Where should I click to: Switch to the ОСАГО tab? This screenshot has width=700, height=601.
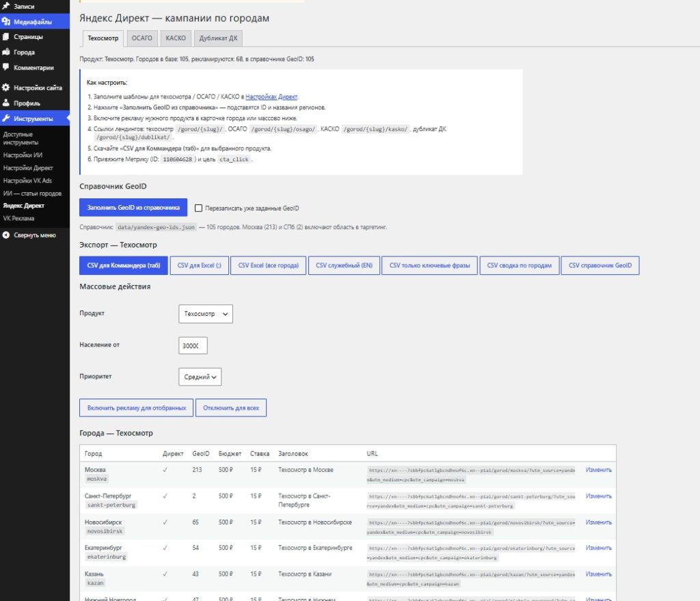tap(142, 38)
